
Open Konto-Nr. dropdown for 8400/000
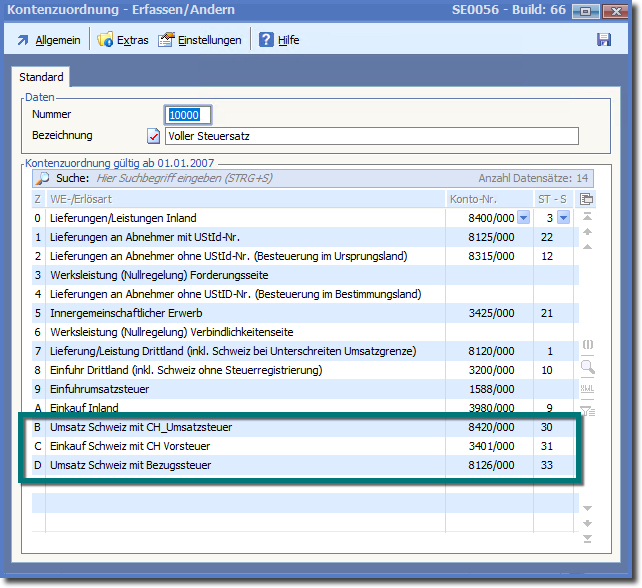pyautogui.click(x=525, y=218)
